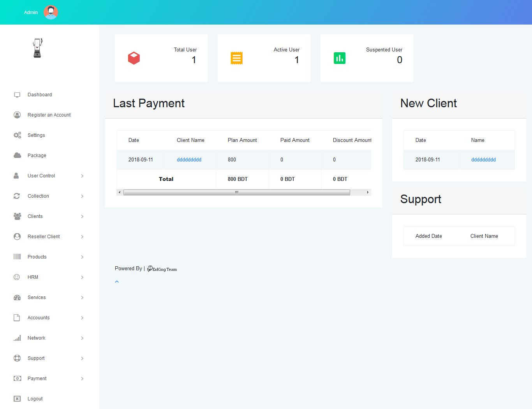Expand the Products submenu chevron

[x=82, y=257]
